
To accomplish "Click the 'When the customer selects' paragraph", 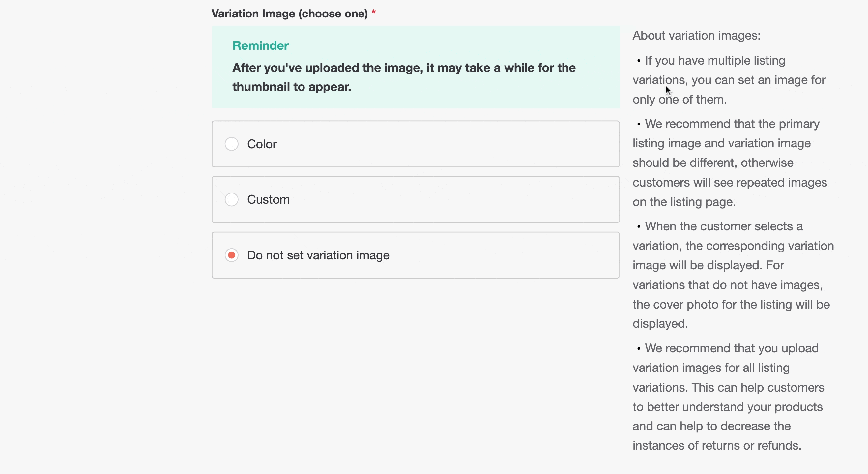I will point(733,275).
